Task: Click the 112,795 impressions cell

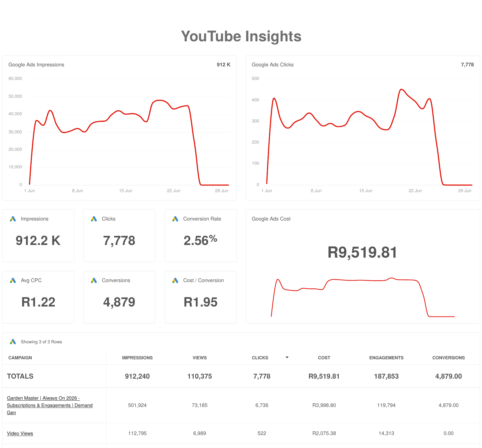Action: [137, 433]
